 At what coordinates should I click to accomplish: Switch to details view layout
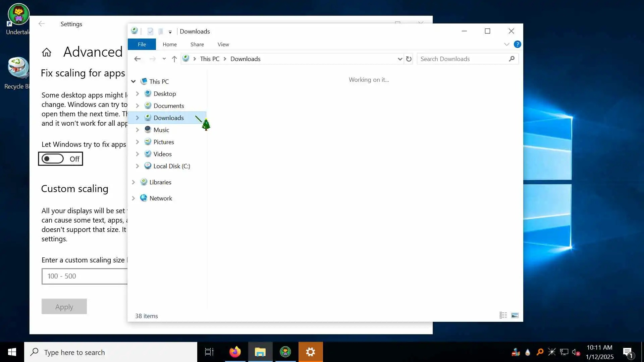pos(503,315)
